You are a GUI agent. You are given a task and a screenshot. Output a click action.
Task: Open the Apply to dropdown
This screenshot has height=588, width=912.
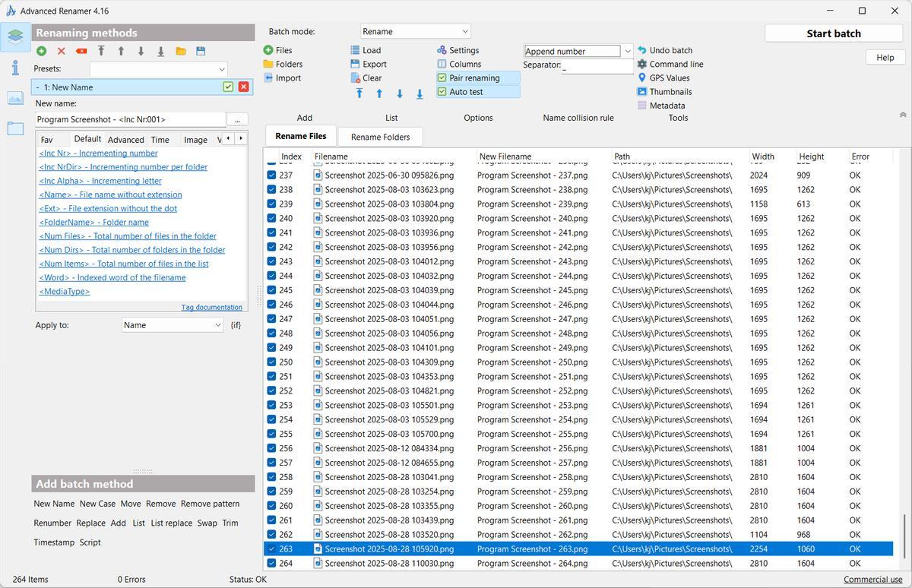pyautogui.click(x=173, y=325)
